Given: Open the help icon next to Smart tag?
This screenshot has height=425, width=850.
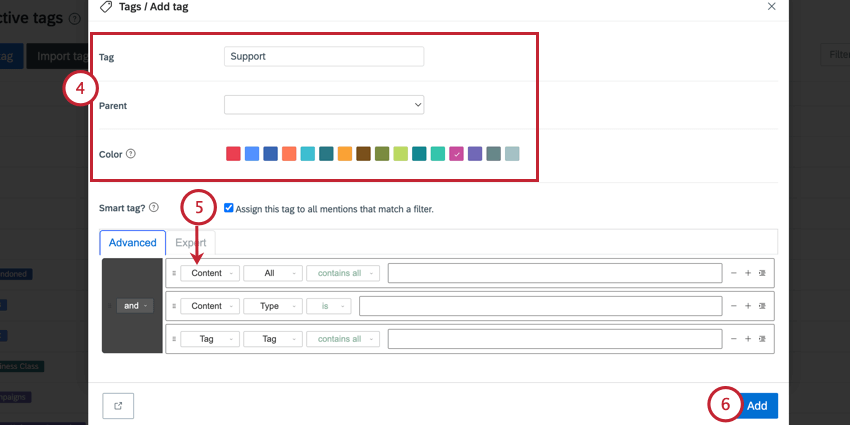Looking at the screenshot, I should pyautogui.click(x=153, y=208).
